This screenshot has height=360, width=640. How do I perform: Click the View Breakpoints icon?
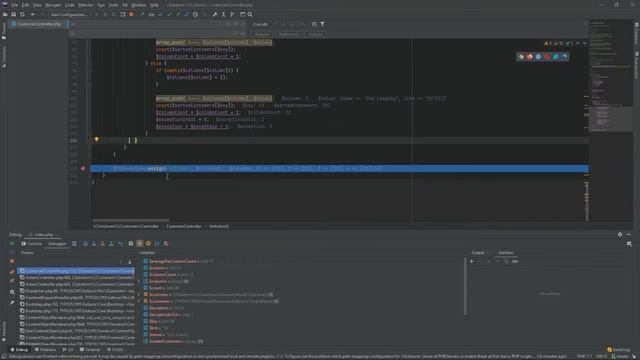click(x=12, y=271)
